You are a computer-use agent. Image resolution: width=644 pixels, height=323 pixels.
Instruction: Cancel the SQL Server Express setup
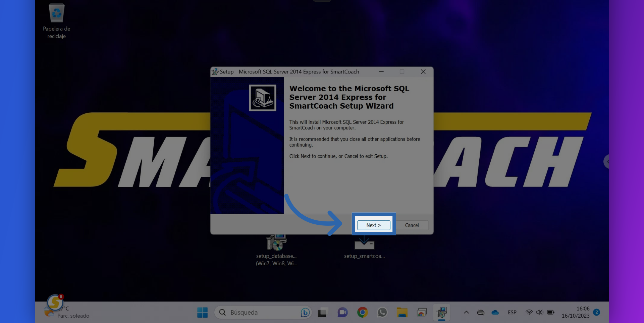(412, 225)
